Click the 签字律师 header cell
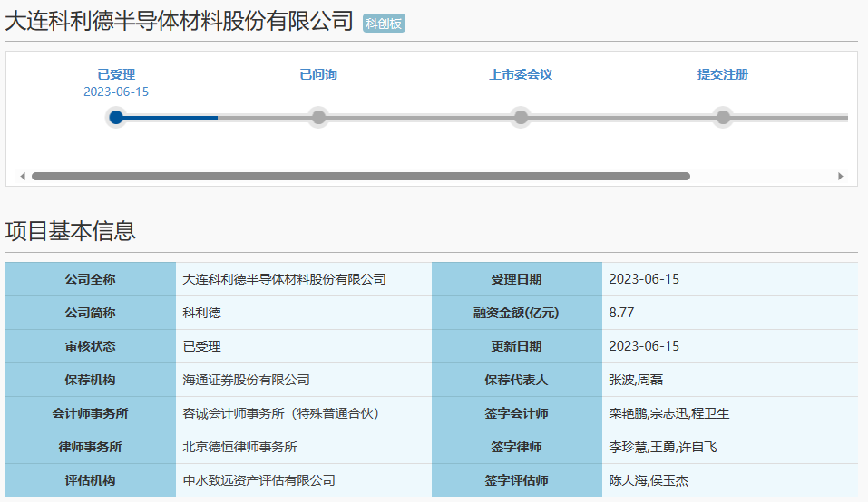 517,447
